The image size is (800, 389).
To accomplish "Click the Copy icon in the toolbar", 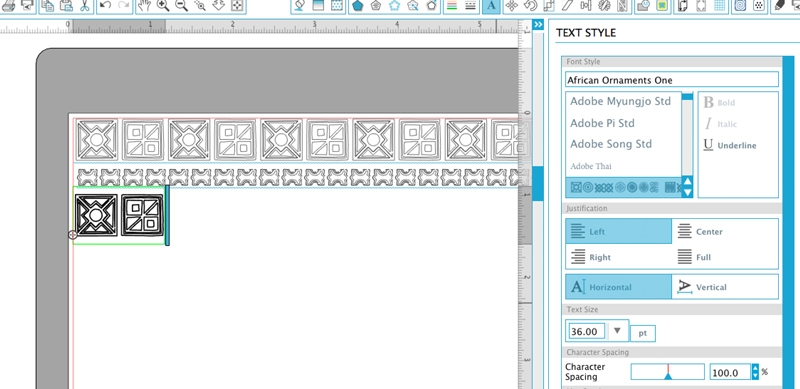I will [x=48, y=6].
